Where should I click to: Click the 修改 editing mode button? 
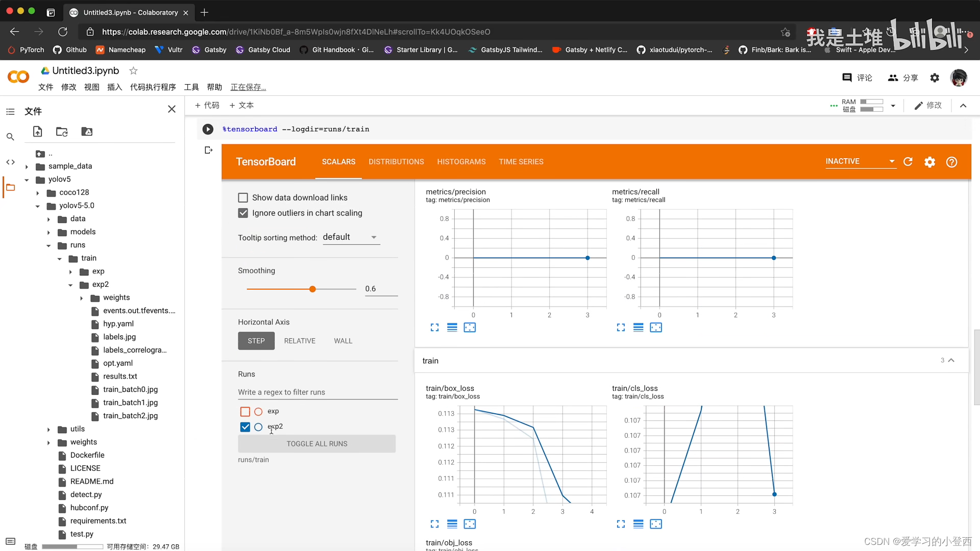pyautogui.click(x=928, y=105)
